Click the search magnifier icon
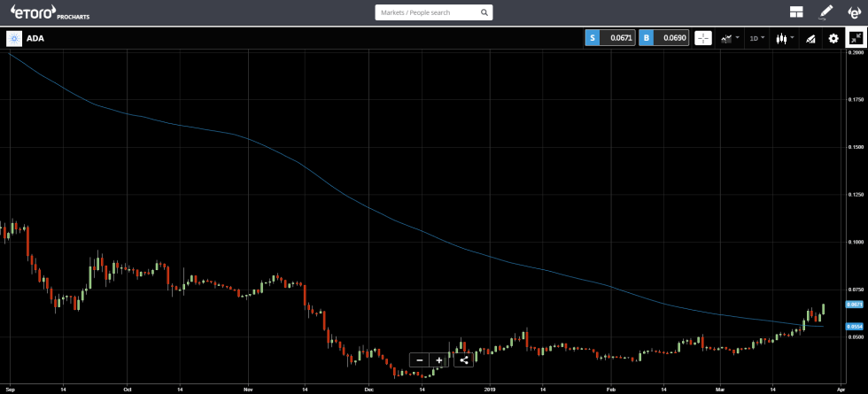This screenshot has height=394, width=868. click(x=484, y=13)
